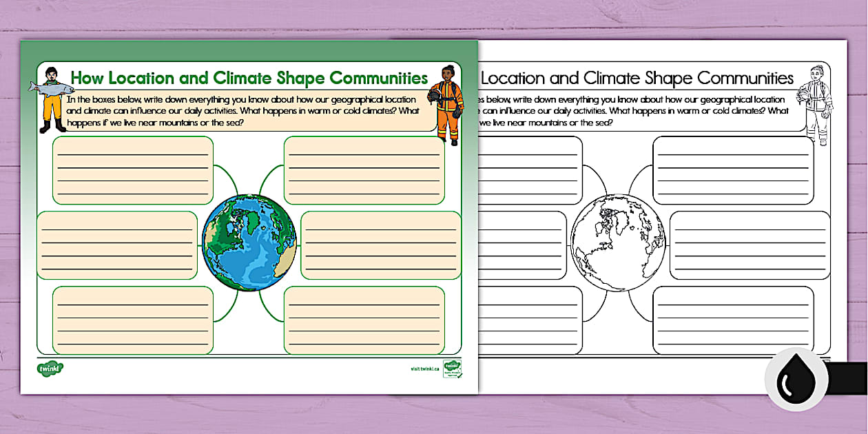
Task: Select bottom-left beige writing box
Action: 133,320
